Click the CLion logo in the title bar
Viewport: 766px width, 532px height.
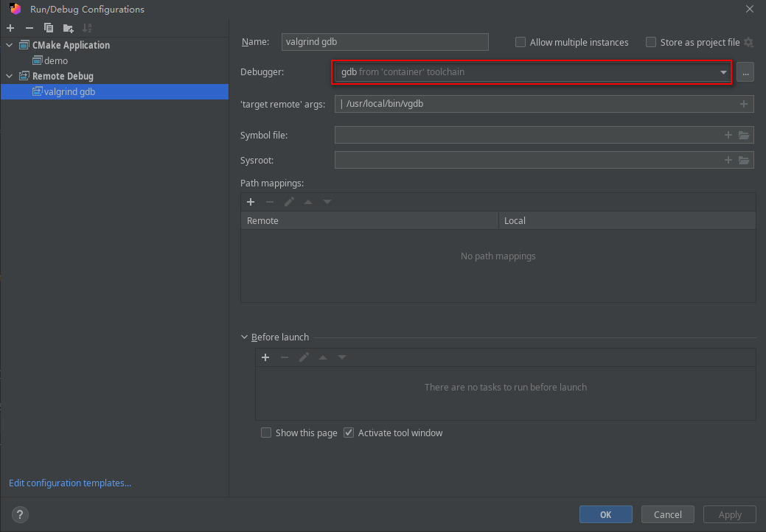[15, 9]
